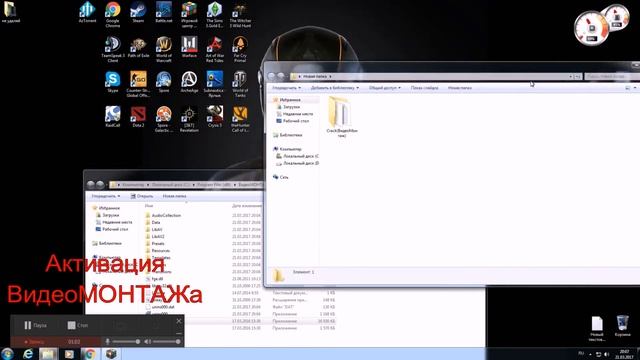Screen dimensions: 640x360
Task: Select Загрузки in the front window sidebar
Action: tap(291, 107)
